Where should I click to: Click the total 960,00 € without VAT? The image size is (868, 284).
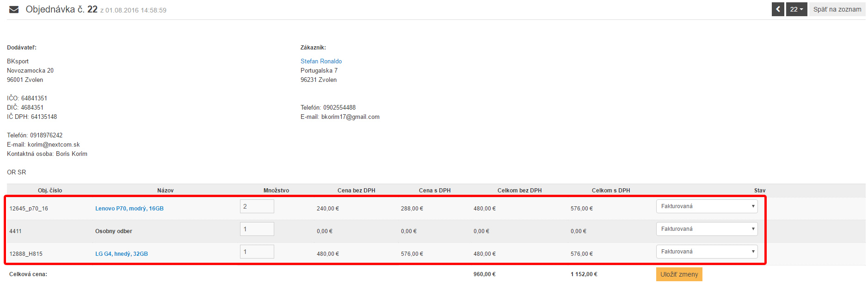(485, 274)
